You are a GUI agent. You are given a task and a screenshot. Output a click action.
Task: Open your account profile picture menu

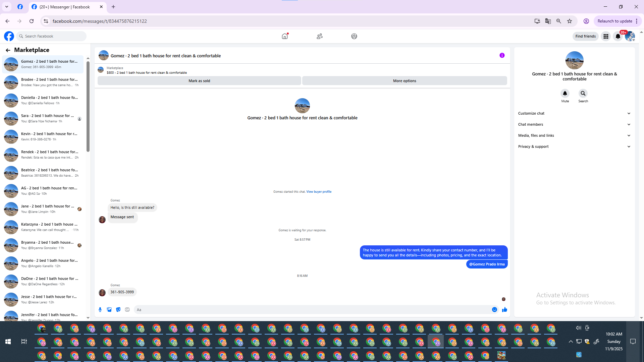coord(630,36)
